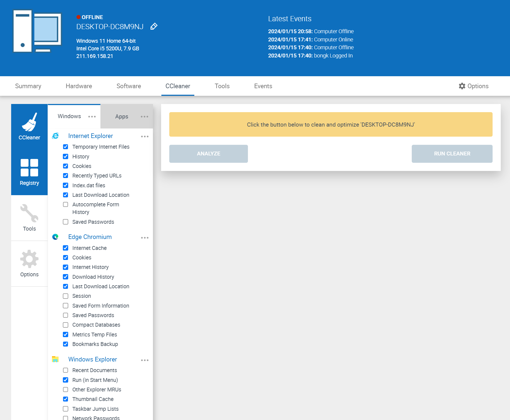Uncheck Edge Internet Cache
This screenshot has width=510, height=420.
click(66, 248)
